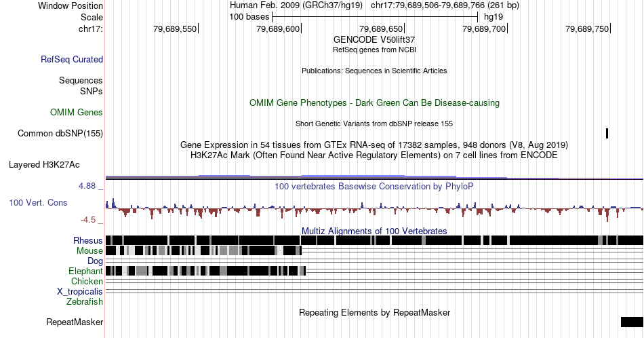644x338 pixels.
Task: Click the Window Position label
Action: click(x=71, y=5)
